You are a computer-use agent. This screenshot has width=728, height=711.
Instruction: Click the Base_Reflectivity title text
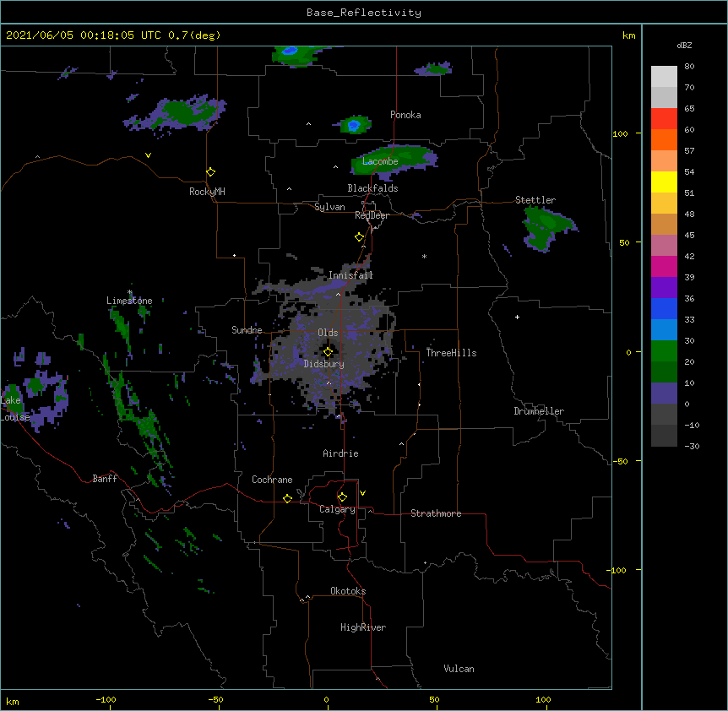click(x=364, y=13)
